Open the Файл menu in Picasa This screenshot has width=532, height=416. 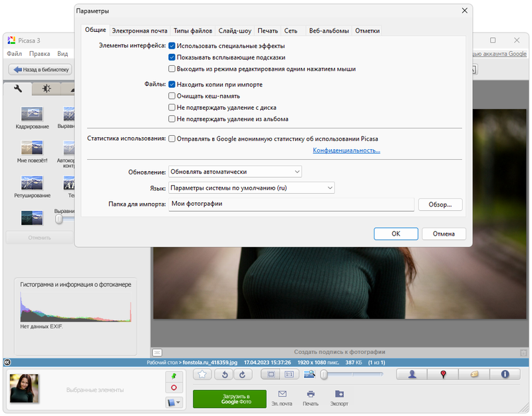(14, 54)
